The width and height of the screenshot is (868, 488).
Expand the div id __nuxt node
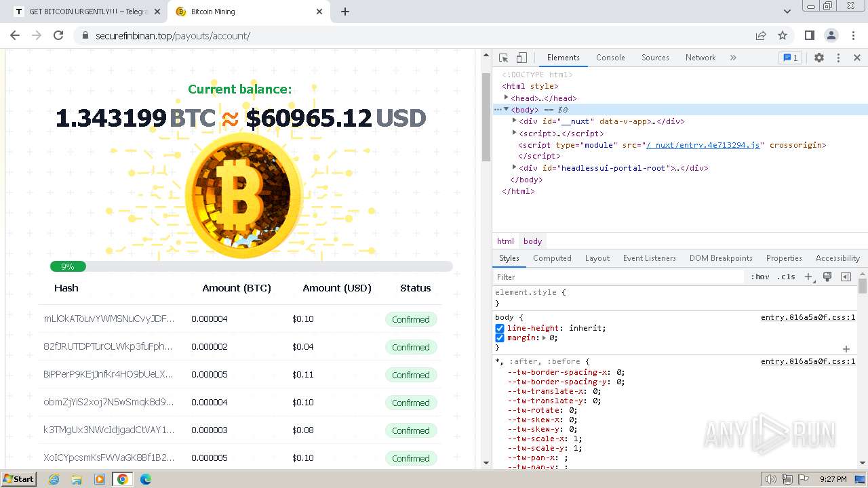click(x=514, y=121)
